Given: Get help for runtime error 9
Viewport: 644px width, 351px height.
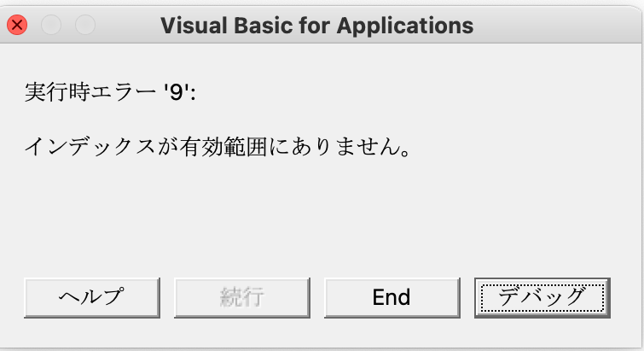Looking at the screenshot, I should (92, 297).
